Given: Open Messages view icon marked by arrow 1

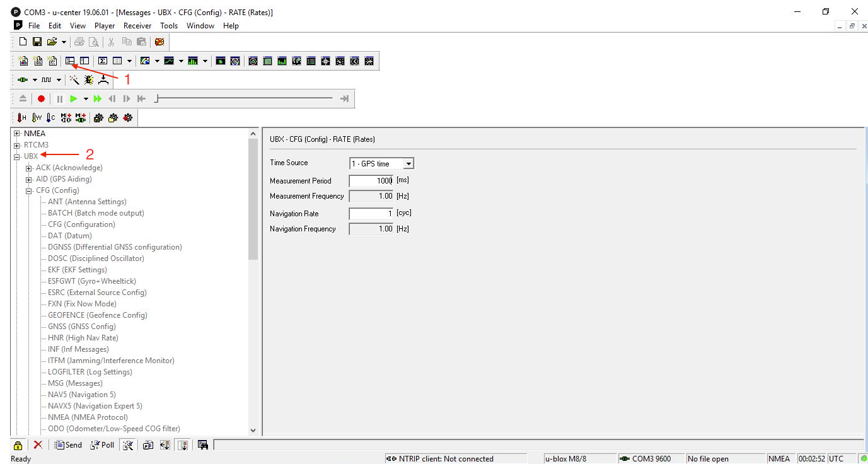Looking at the screenshot, I should tap(70, 61).
